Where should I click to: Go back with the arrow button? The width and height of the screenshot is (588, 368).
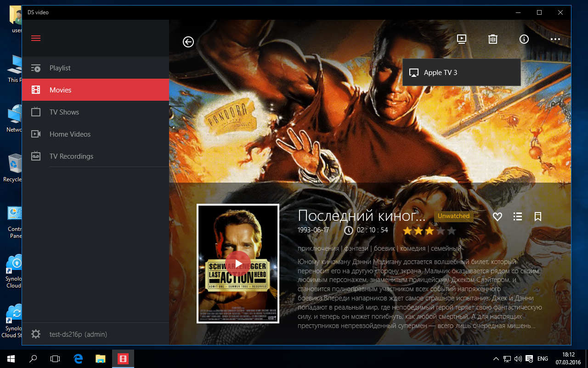(x=188, y=42)
